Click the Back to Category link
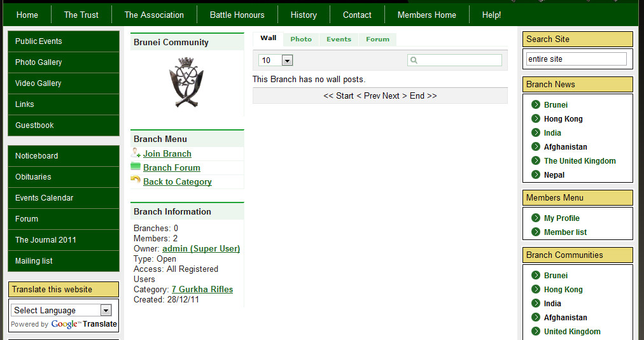The width and height of the screenshot is (644, 340). 178,181
